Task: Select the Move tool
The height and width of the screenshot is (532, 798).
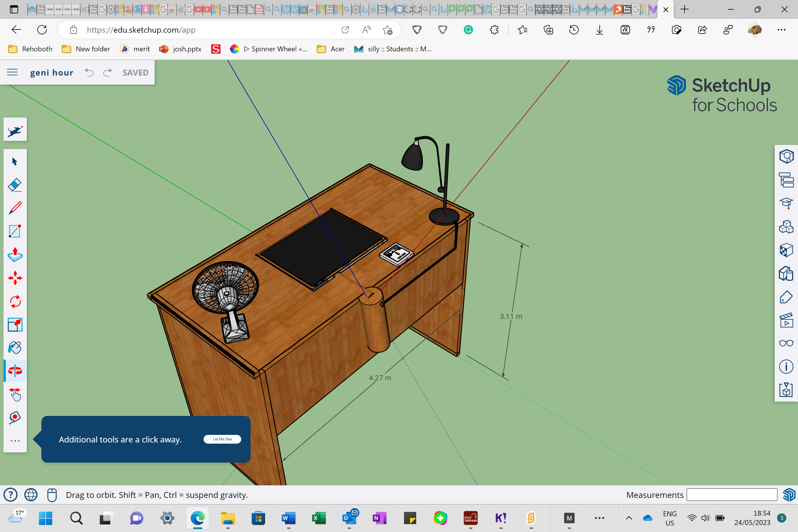Action: click(x=15, y=278)
